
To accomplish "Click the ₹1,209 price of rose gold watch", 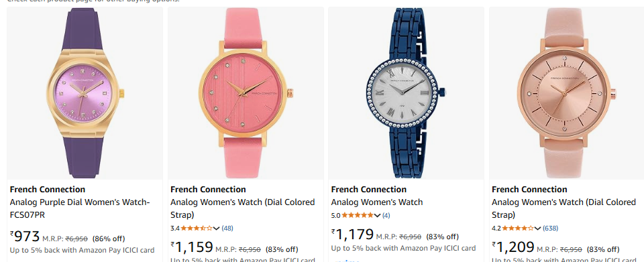I will 513,247.
